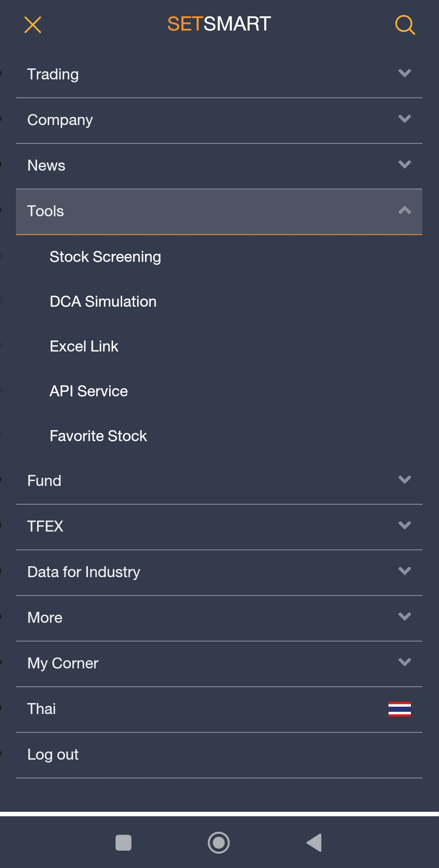The image size is (439, 868).
Task: Open Stock Screening
Action: coord(105,257)
